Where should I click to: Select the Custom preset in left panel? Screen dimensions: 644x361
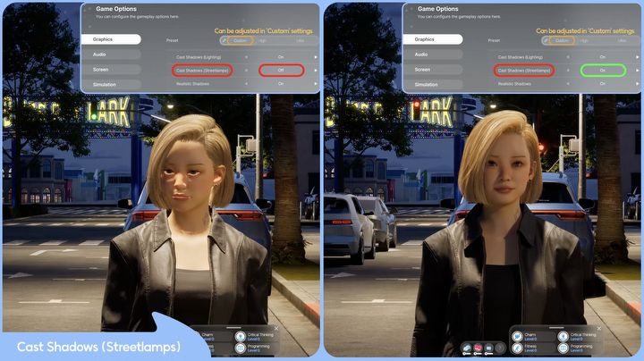coord(239,40)
